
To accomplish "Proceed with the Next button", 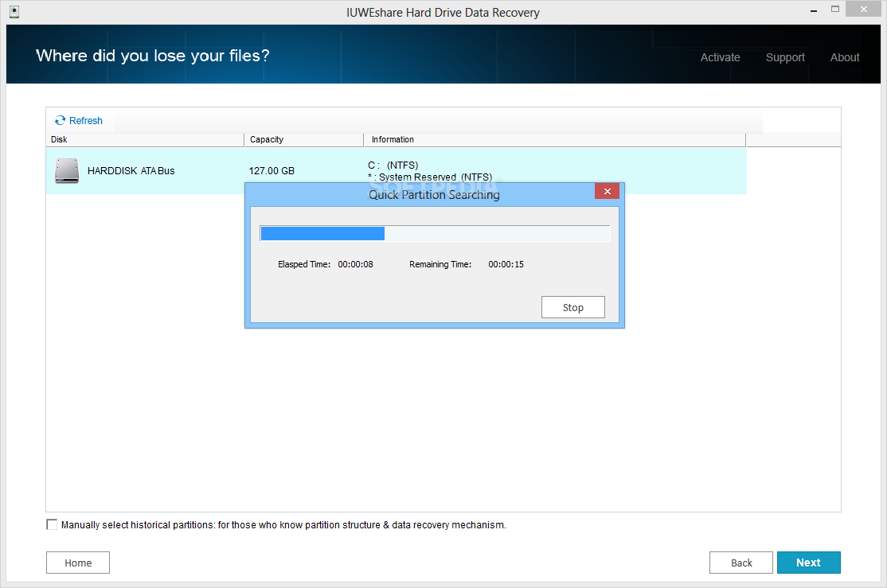I will click(x=808, y=563).
